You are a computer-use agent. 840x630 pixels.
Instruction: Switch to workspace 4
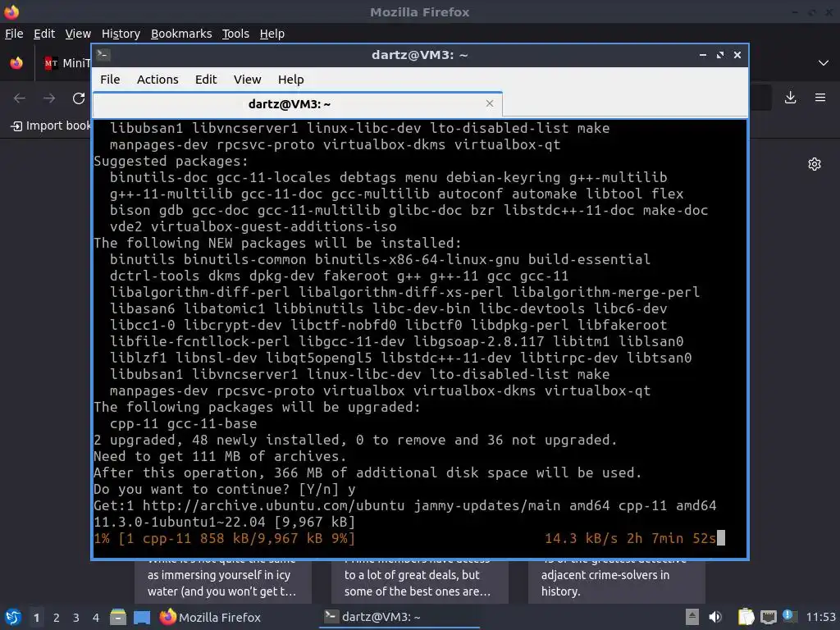96,618
